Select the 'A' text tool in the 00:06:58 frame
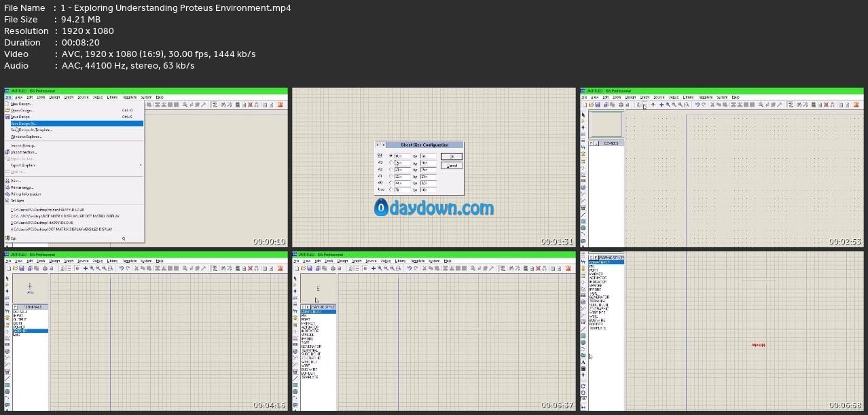 click(x=583, y=362)
